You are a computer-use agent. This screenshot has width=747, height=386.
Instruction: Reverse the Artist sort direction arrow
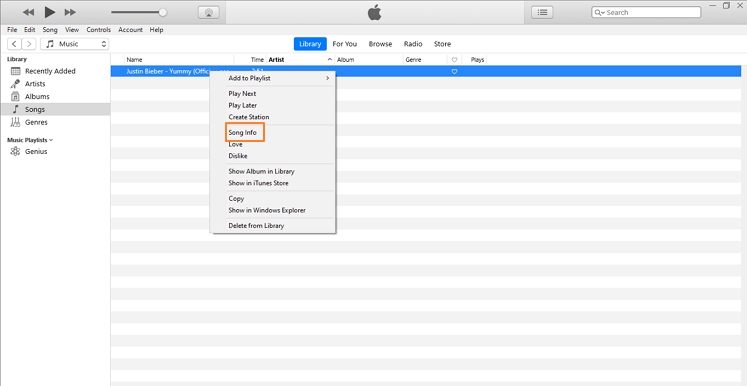coord(330,60)
